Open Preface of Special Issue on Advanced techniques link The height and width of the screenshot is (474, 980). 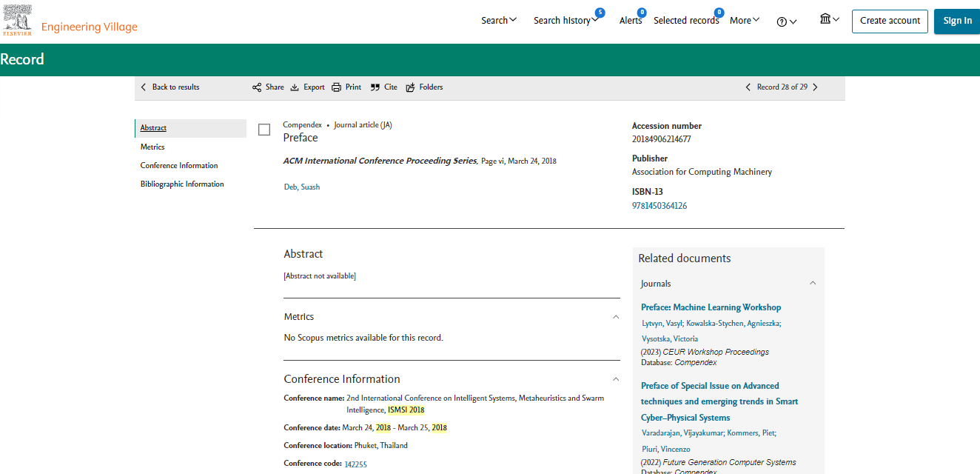click(x=719, y=401)
